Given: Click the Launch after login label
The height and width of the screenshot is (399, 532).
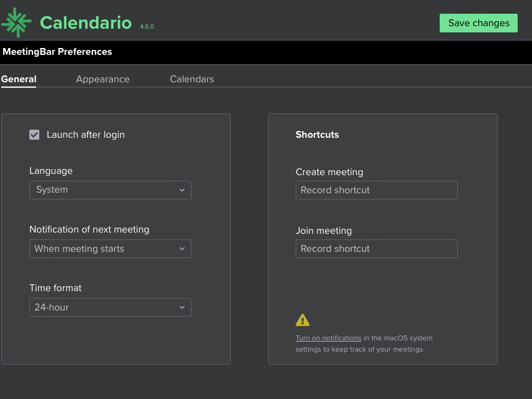Looking at the screenshot, I should [x=85, y=135].
